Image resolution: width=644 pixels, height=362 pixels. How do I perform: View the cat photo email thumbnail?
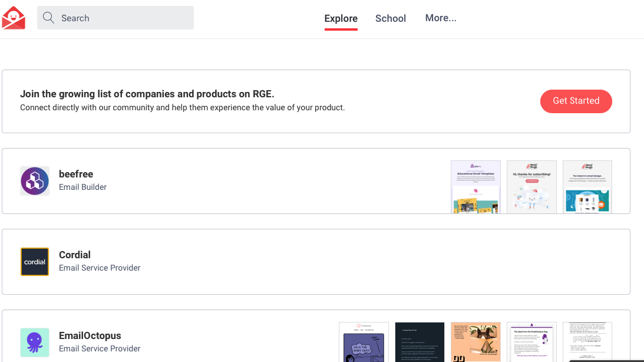pos(475,342)
